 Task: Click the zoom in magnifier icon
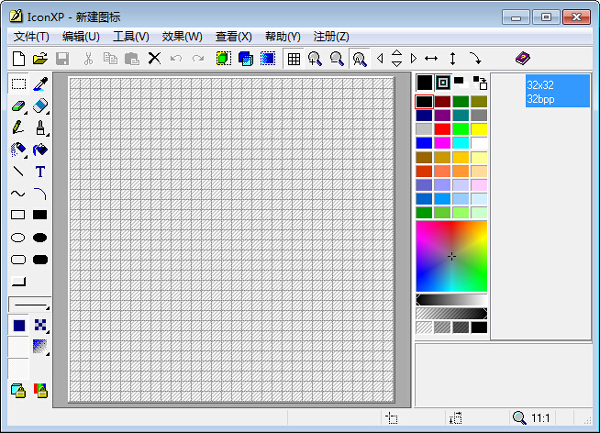(x=315, y=59)
